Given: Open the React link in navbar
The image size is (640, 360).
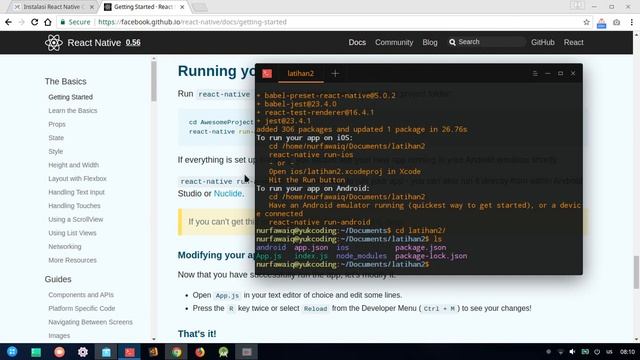Looking at the screenshot, I should [573, 42].
